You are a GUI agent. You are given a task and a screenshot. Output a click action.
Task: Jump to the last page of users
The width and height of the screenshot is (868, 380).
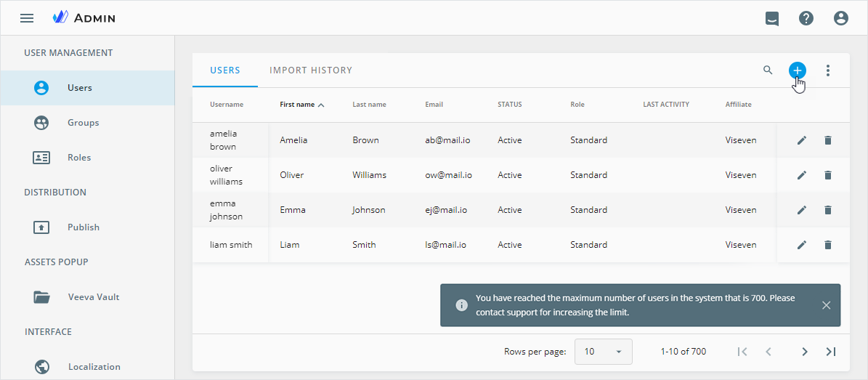(831, 352)
